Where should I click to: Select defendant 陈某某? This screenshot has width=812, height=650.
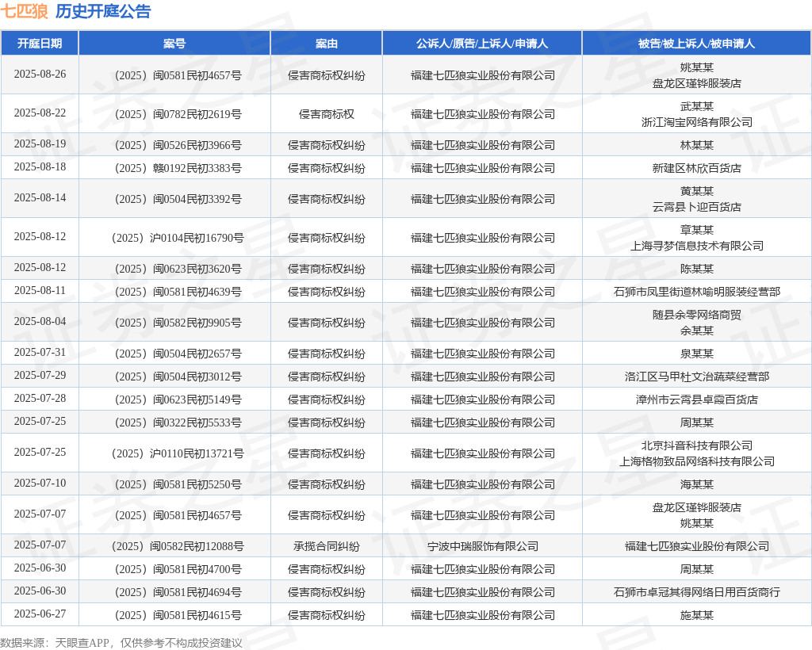coord(696,269)
